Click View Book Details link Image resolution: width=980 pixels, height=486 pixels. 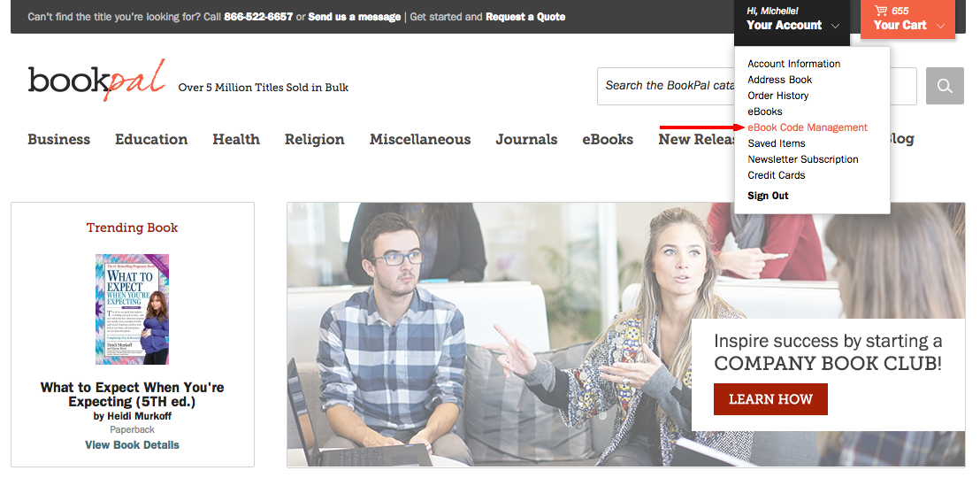(132, 445)
